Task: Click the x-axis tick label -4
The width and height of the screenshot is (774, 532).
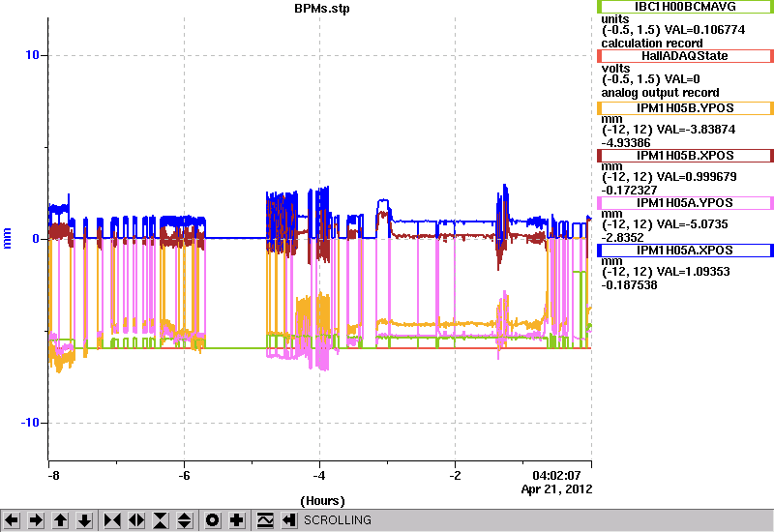Action: tap(319, 476)
